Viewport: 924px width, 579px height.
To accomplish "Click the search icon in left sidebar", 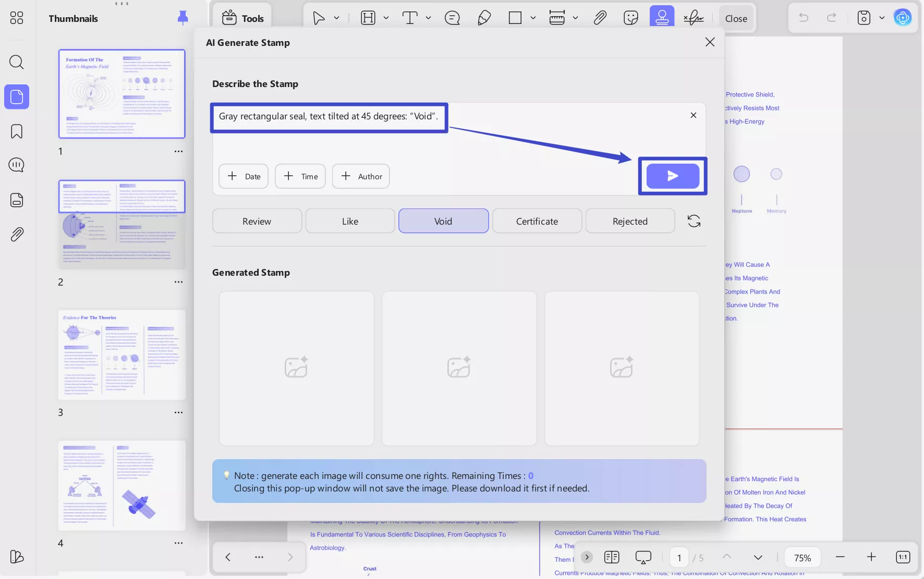I will [17, 63].
